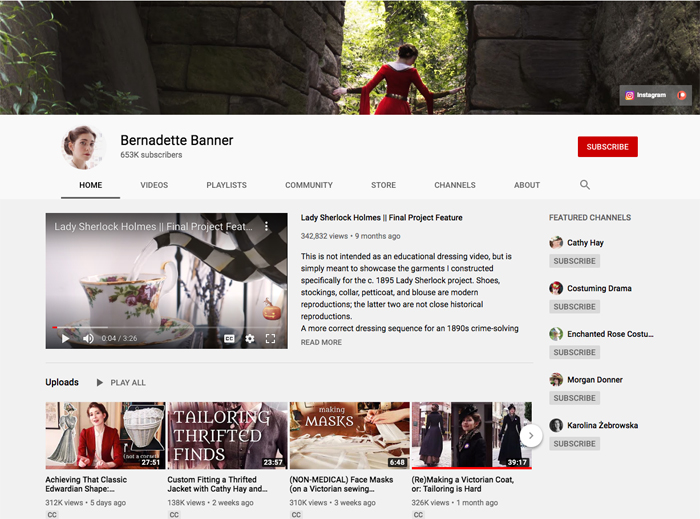Open the About tab

click(x=527, y=185)
